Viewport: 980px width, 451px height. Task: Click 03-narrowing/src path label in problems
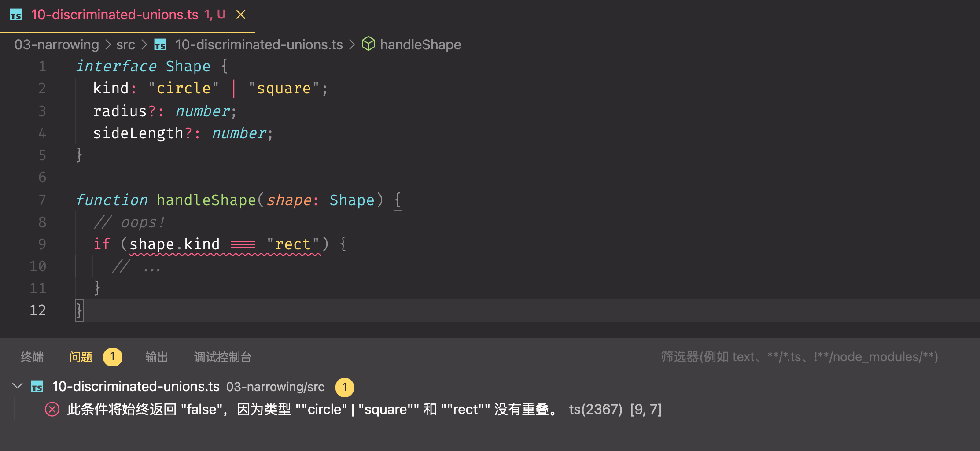(275, 387)
